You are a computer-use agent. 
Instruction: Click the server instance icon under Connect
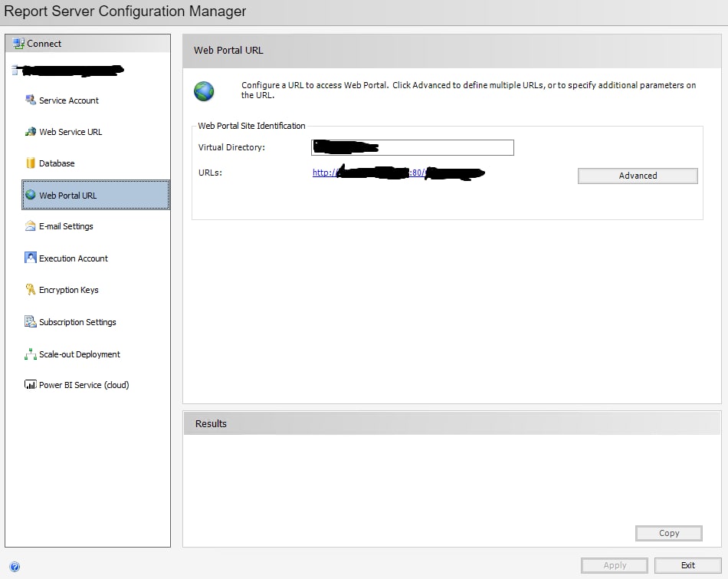click(x=15, y=70)
